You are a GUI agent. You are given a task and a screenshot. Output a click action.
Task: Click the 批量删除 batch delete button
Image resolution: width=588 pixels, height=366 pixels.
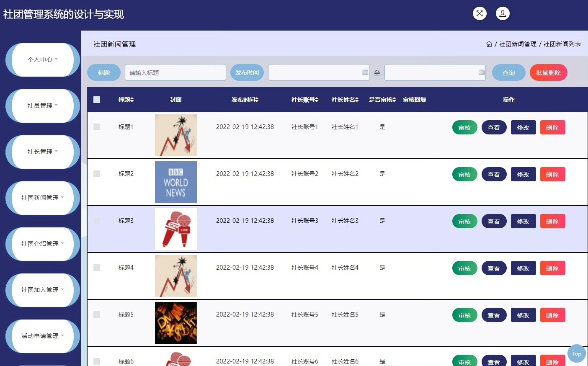549,72
